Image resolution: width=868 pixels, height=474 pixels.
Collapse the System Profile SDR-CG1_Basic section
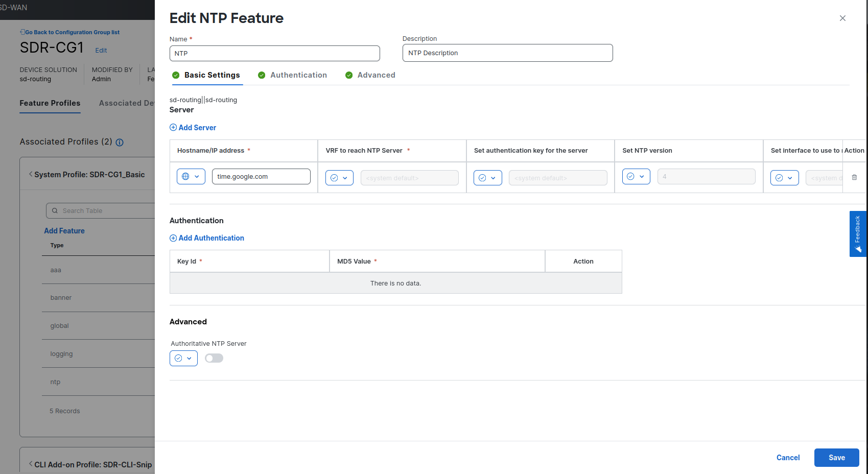(31, 175)
